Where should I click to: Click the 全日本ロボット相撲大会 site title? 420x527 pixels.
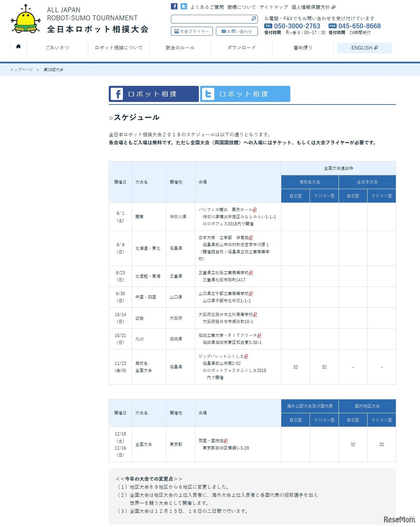click(x=98, y=29)
